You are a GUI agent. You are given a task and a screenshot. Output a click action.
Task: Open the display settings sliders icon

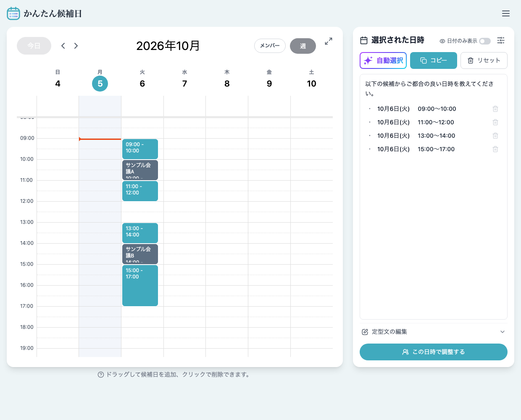[x=501, y=40]
